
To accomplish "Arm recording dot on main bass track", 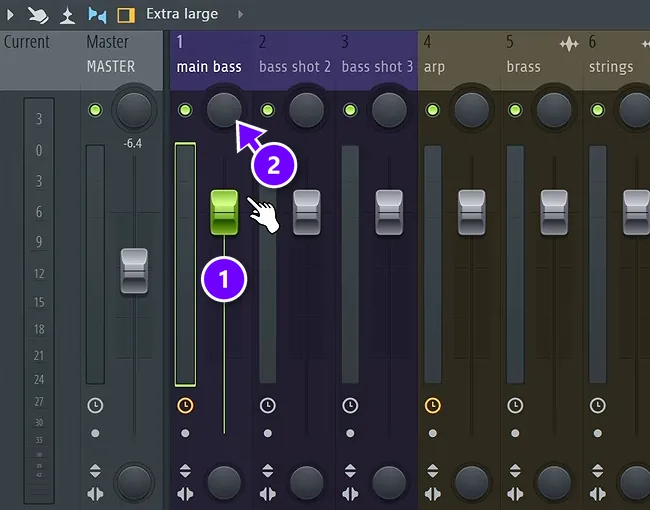I will point(185,433).
